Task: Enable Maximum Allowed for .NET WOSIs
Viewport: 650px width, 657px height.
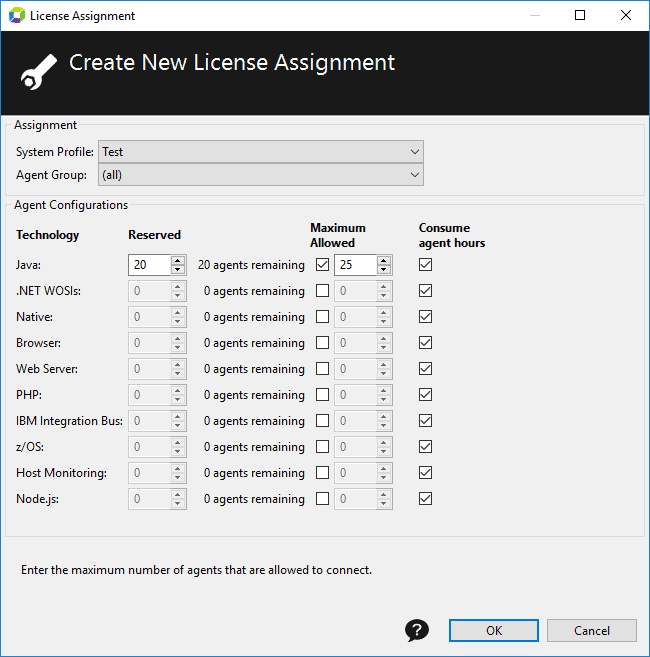Action: [x=322, y=291]
